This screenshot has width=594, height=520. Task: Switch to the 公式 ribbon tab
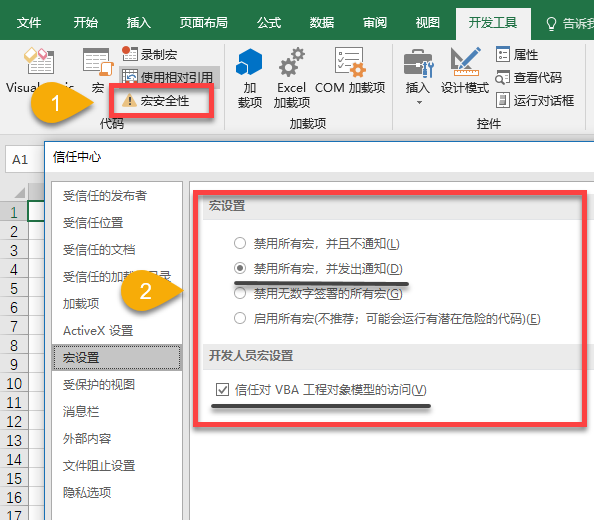click(269, 23)
